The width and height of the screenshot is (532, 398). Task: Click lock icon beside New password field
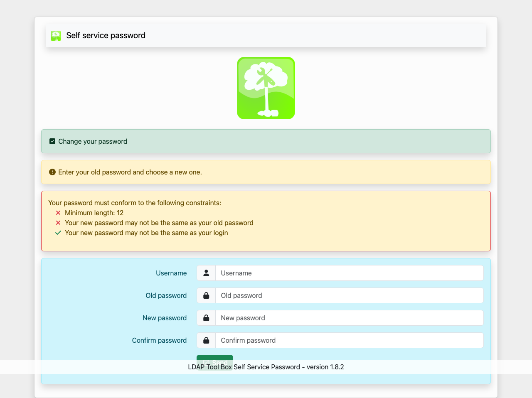click(x=206, y=318)
